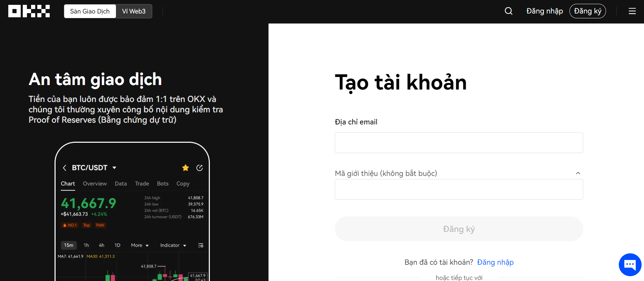Open the search magnifier icon
The height and width of the screenshot is (281, 644).
508,11
